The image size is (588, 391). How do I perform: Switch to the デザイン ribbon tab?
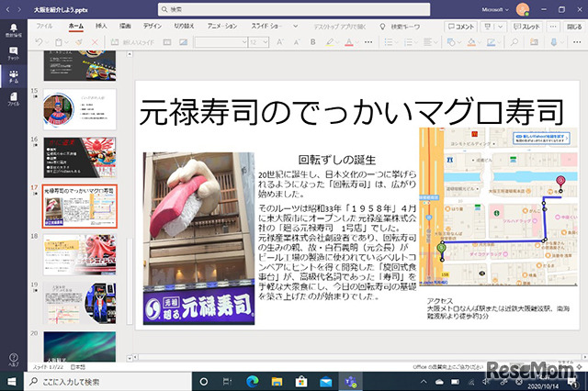pos(153,27)
